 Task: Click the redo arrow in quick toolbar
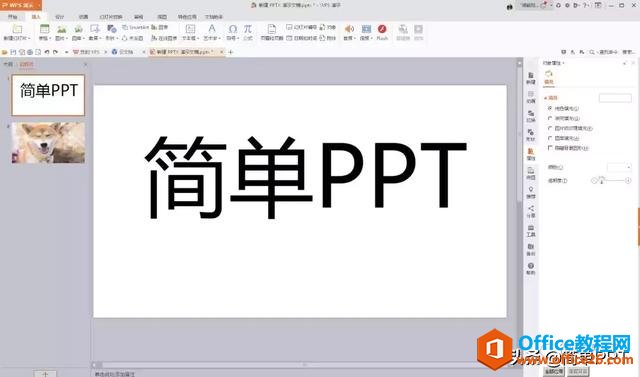(55, 52)
